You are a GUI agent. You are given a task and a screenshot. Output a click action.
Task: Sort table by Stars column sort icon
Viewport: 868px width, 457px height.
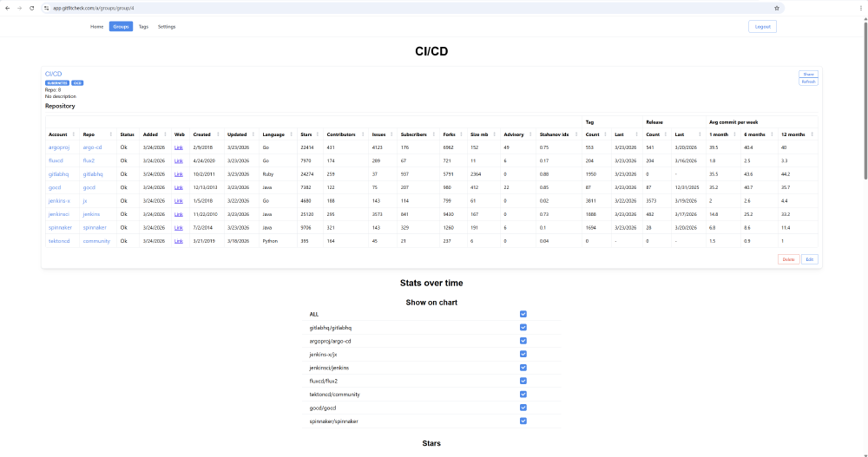318,134
